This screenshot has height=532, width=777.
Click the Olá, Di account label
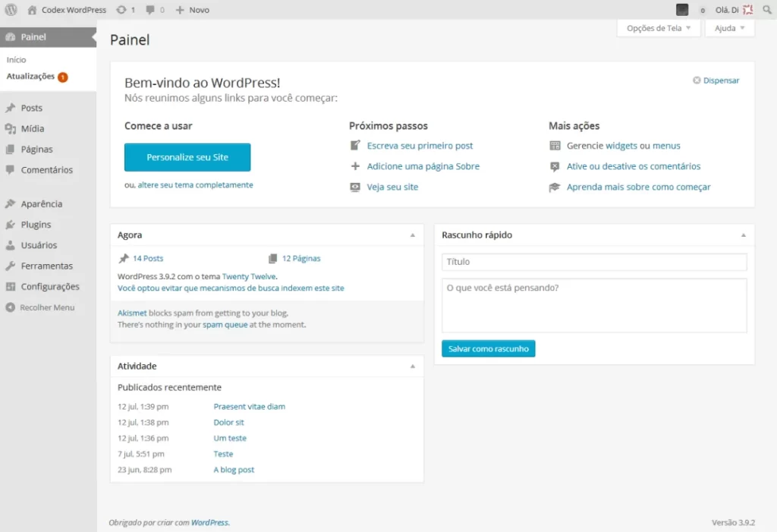(727, 10)
